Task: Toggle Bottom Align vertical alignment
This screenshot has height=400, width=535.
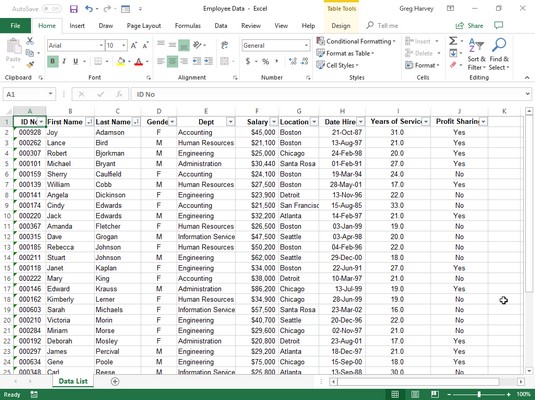Action: [x=184, y=45]
